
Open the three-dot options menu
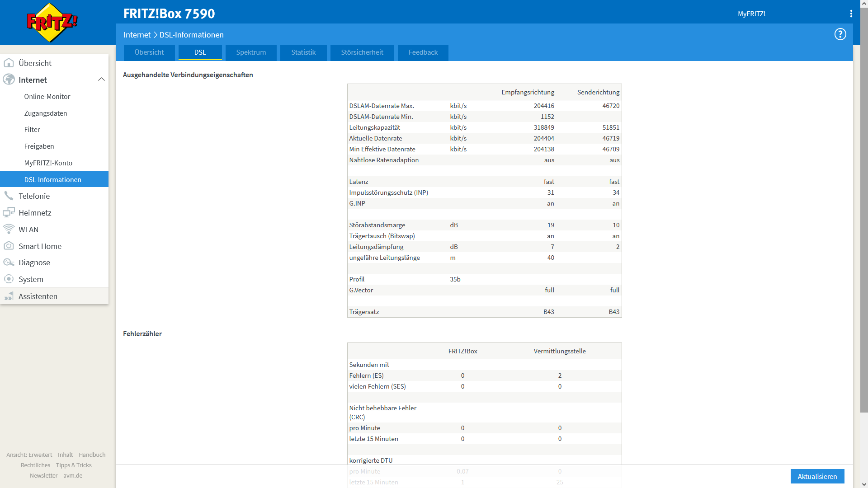click(x=851, y=14)
